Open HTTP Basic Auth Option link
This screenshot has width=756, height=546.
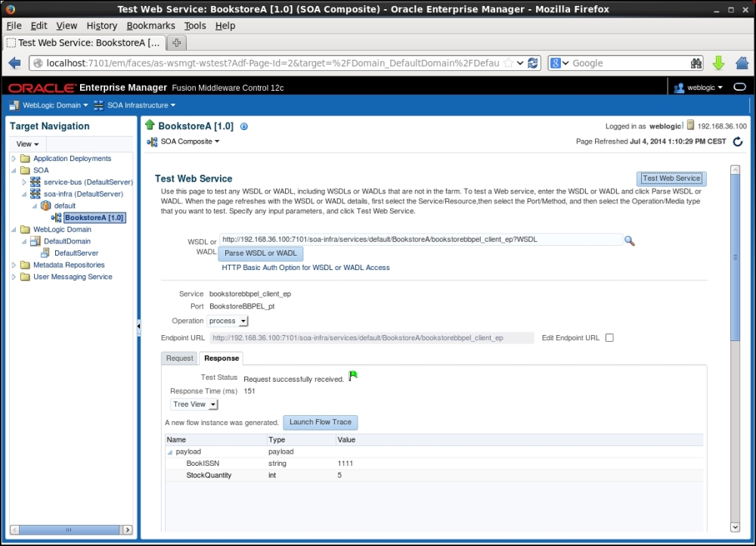[x=305, y=268]
